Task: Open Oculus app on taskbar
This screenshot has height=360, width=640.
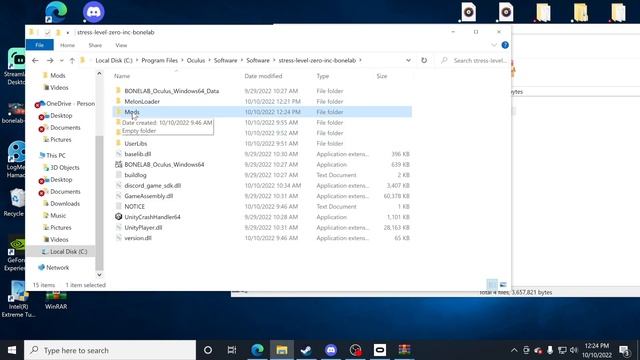Action: [380, 350]
